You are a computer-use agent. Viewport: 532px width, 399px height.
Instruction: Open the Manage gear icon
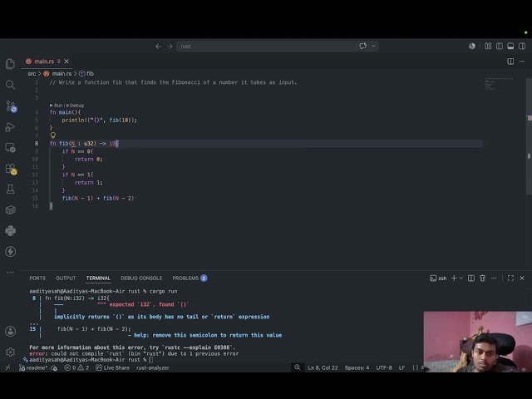[x=10, y=352]
